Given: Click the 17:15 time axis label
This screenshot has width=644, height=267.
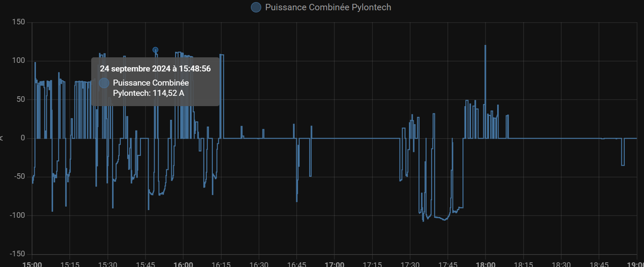Looking at the screenshot, I should tap(371, 263).
